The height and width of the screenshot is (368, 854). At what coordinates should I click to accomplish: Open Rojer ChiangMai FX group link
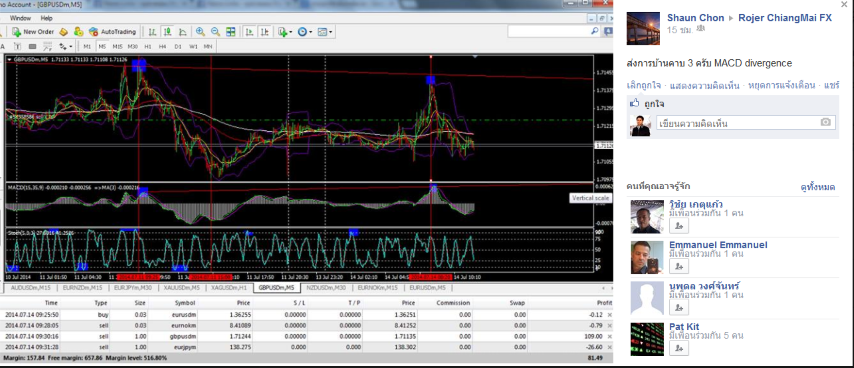coord(785,18)
